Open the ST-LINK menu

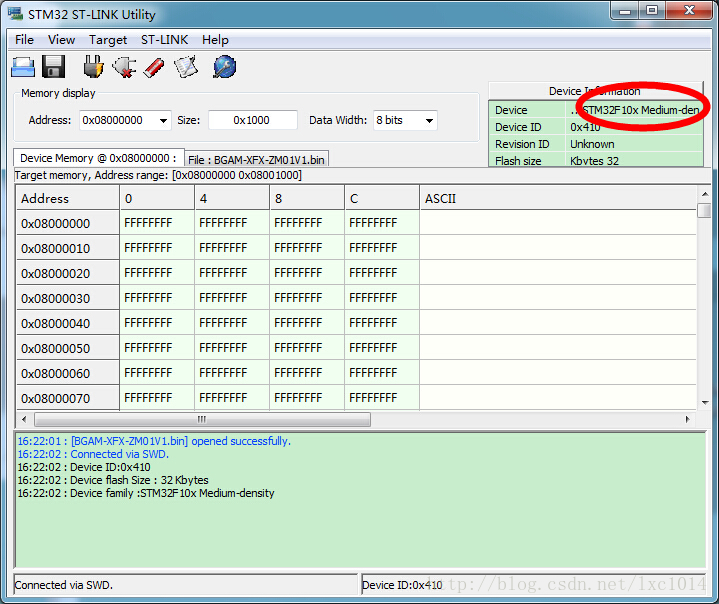[164, 40]
